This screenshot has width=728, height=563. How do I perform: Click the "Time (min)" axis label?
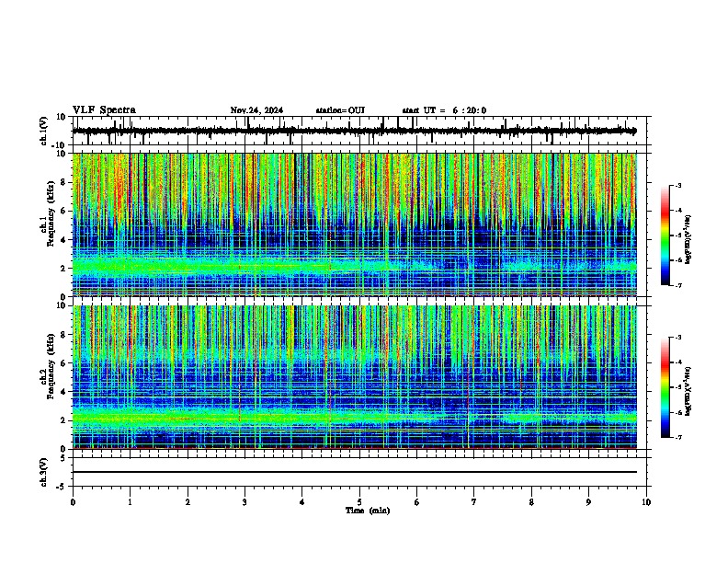coord(368,511)
